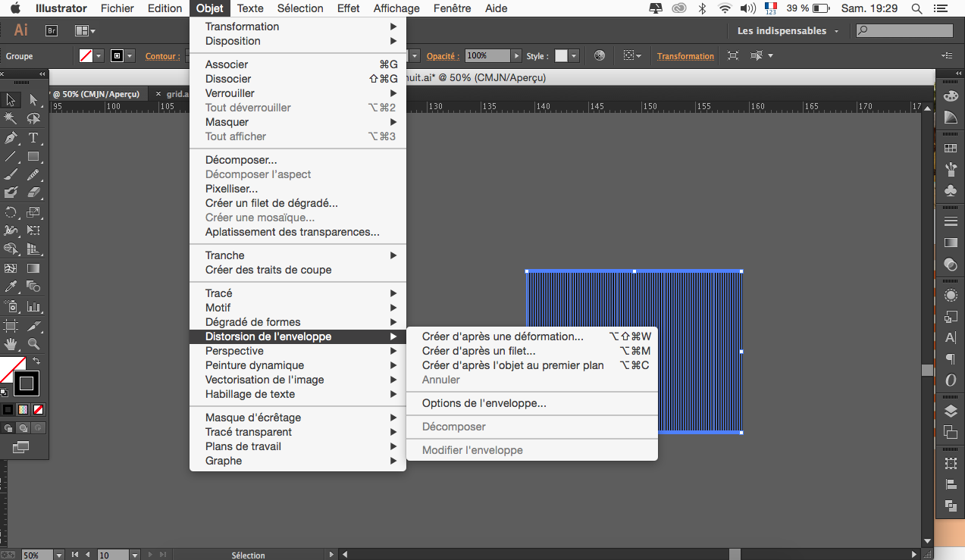This screenshot has height=560, width=965.
Task: Select the Eyedropper tool
Action: point(11,287)
